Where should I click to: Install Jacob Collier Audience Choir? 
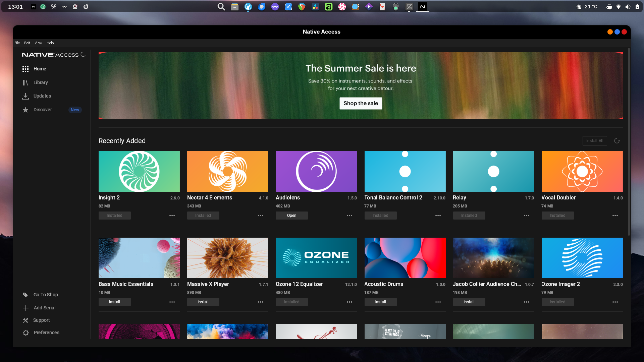(469, 302)
